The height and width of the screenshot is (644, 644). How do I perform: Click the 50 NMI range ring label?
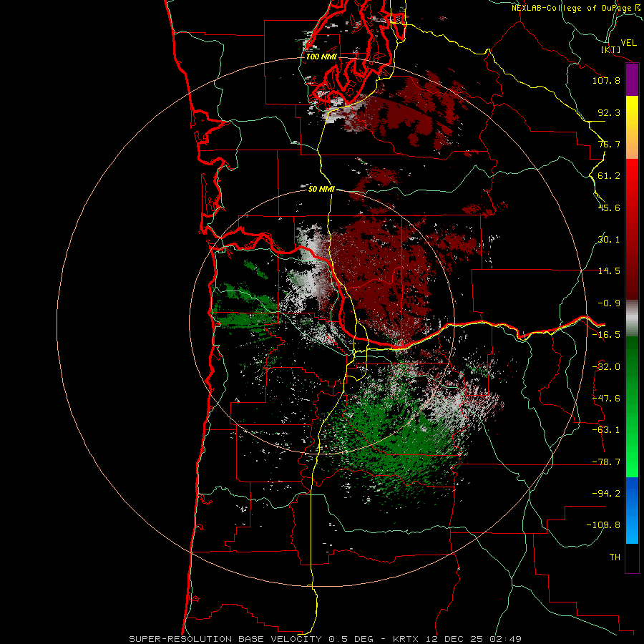pyautogui.click(x=321, y=189)
